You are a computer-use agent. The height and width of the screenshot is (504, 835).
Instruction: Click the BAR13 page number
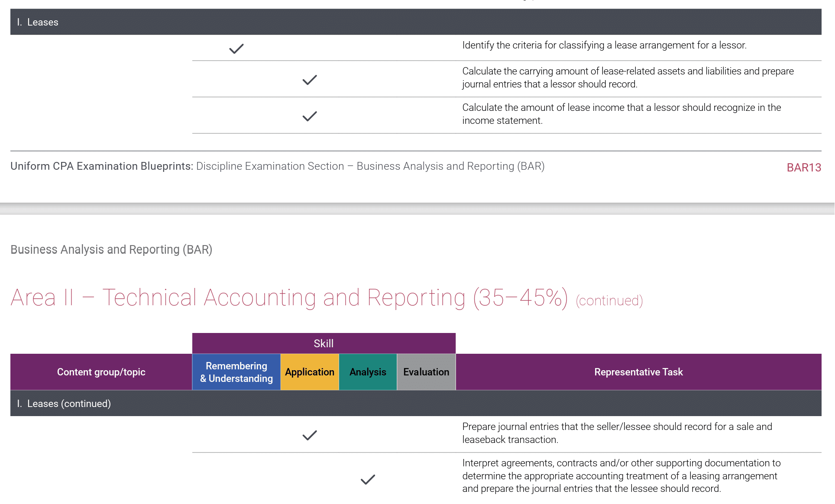pos(804,168)
